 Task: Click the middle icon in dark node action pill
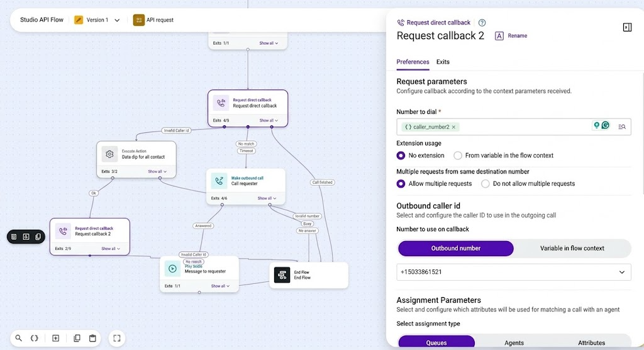(26, 237)
